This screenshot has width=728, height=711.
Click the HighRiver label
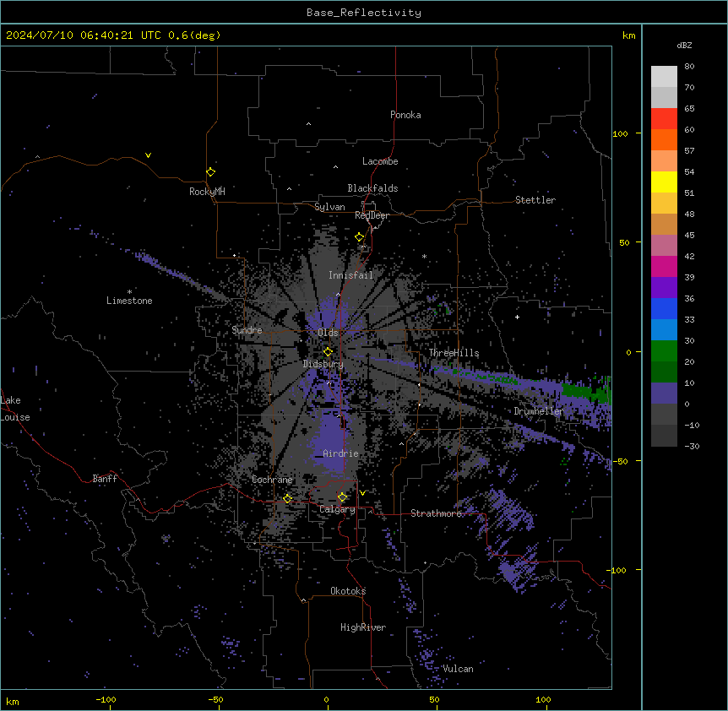click(x=363, y=627)
